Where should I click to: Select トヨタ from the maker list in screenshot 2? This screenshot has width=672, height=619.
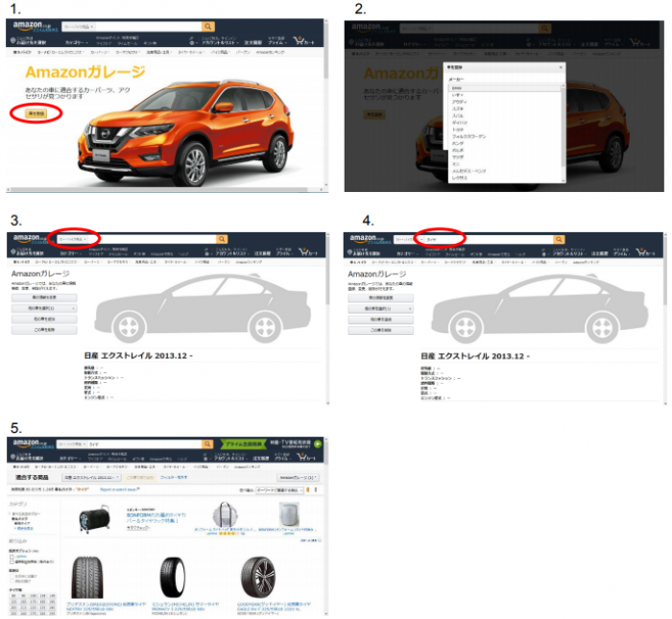(x=457, y=128)
